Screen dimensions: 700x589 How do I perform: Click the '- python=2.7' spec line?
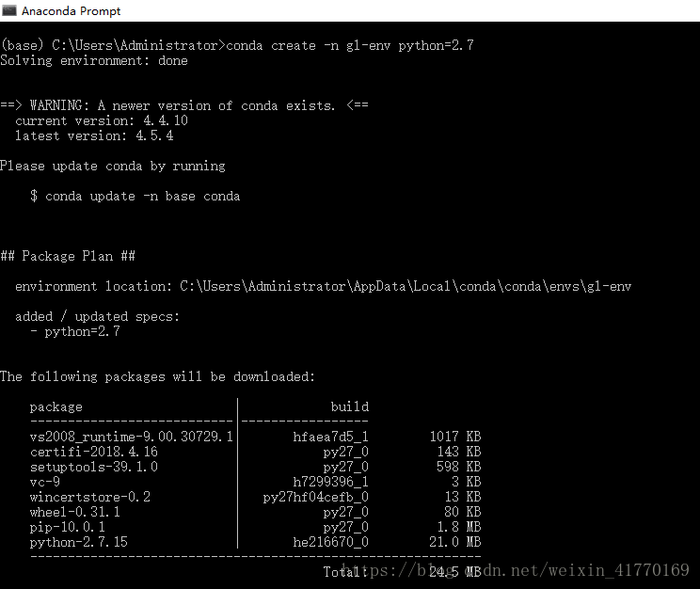coord(75,331)
